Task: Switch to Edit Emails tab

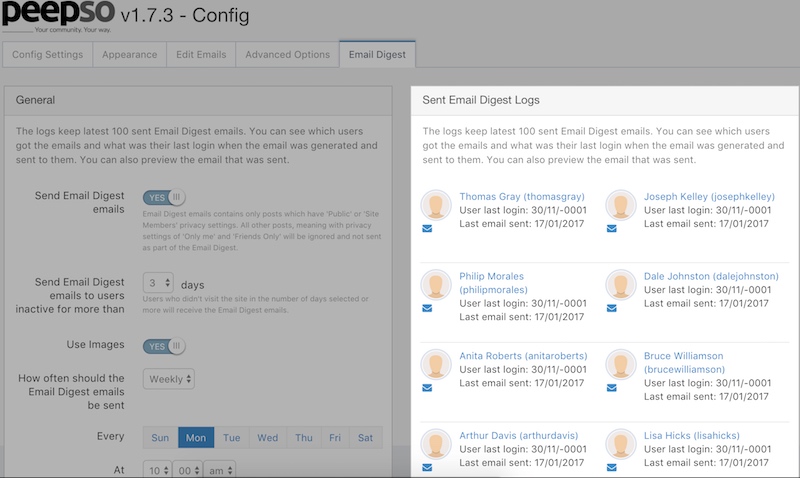Action: click(201, 55)
